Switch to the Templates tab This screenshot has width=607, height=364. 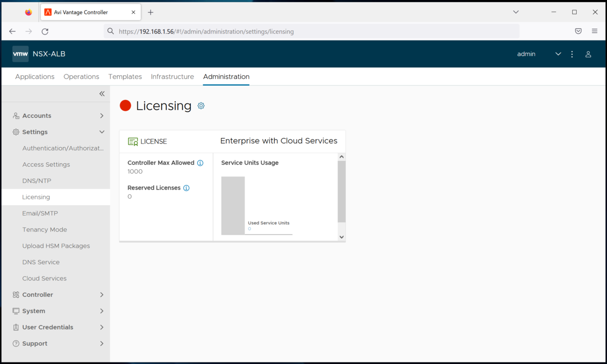pyautogui.click(x=125, y=77)
